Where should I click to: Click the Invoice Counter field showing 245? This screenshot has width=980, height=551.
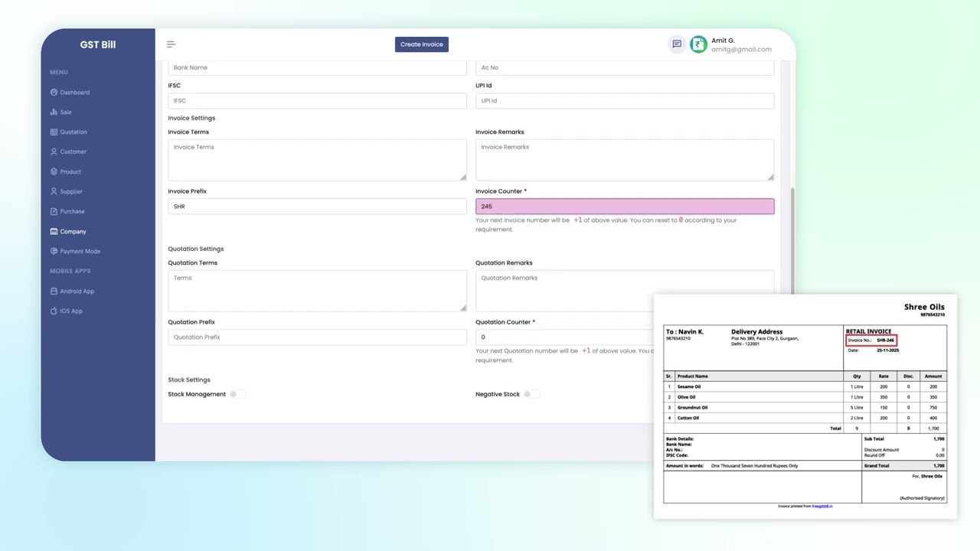[x=625, y=207]
